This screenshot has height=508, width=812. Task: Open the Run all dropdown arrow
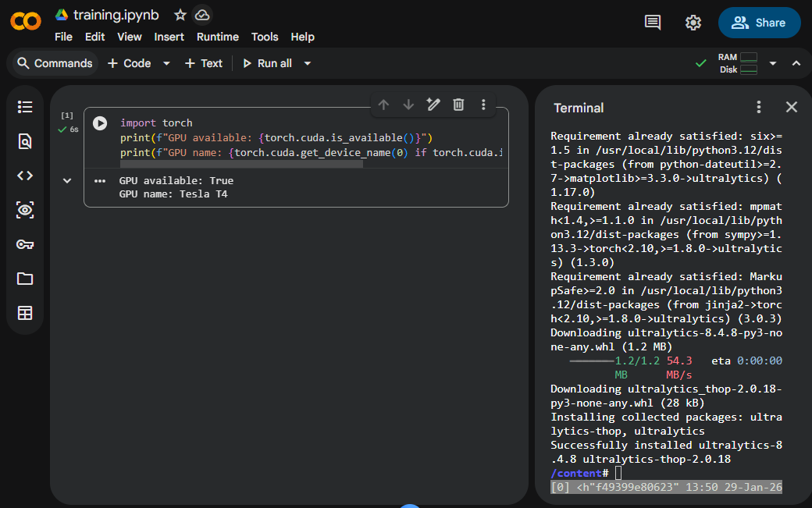pyautogui.click(x=308, y=63)
